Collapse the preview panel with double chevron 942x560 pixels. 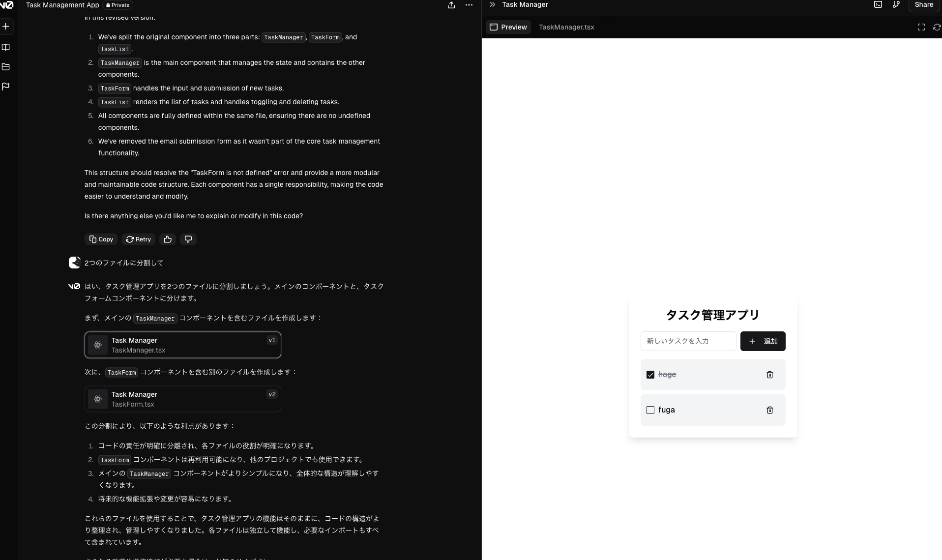click(492, 5)
